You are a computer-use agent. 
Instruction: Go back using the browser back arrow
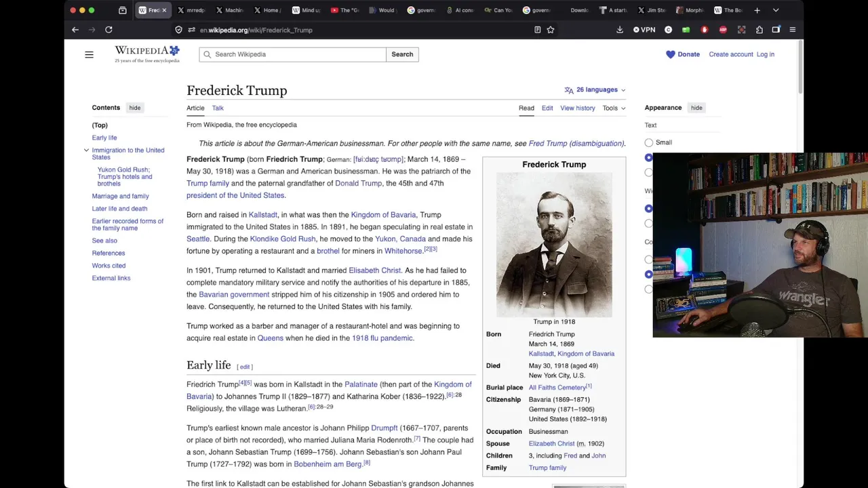(x=75, y=30)
